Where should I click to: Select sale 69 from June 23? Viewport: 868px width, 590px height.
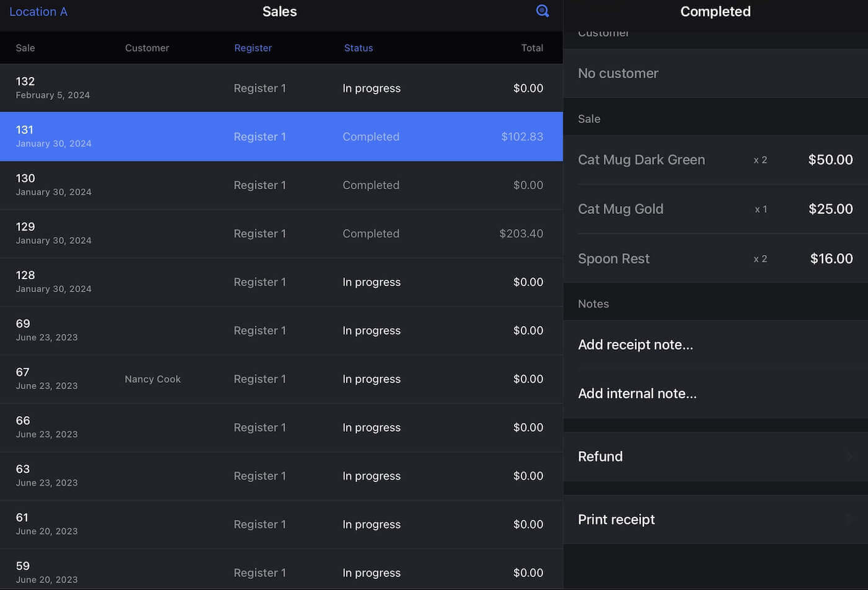click(x=281, y=331)
